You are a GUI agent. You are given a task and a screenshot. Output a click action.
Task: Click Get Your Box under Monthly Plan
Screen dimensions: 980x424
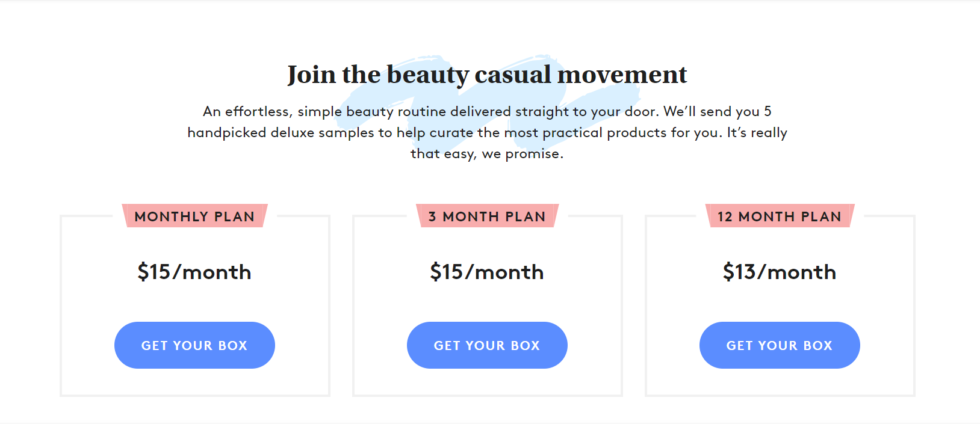(194, 345)
